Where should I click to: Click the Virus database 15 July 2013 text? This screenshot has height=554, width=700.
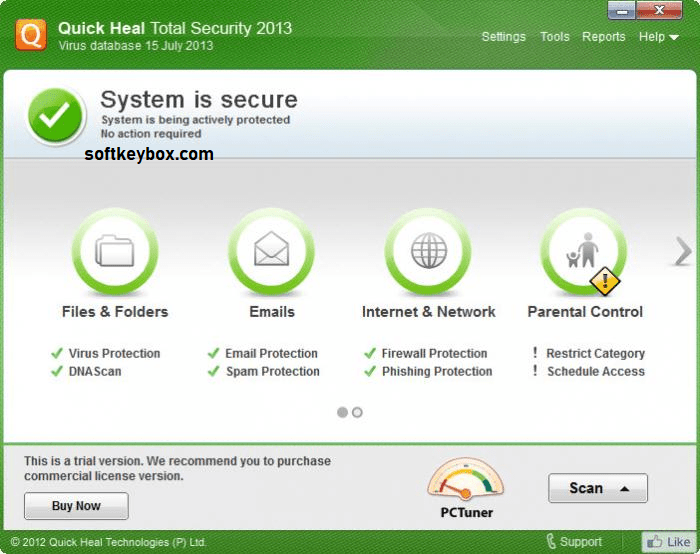click(136, 46)
